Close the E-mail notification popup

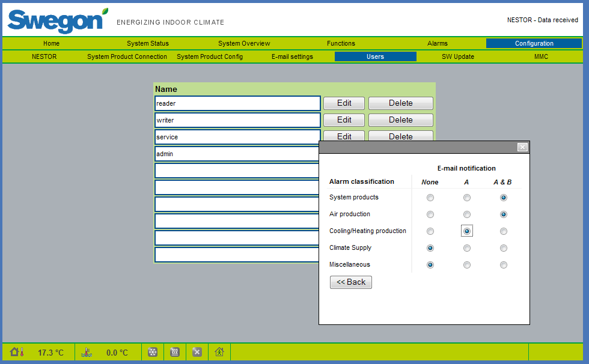(x=522, y=147)
